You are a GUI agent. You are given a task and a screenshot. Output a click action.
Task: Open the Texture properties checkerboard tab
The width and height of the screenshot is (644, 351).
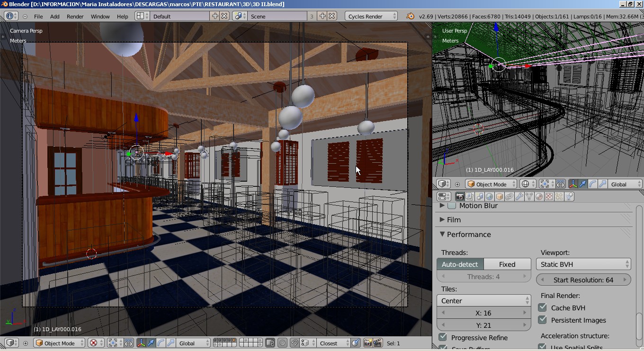[x=549, y=196]
